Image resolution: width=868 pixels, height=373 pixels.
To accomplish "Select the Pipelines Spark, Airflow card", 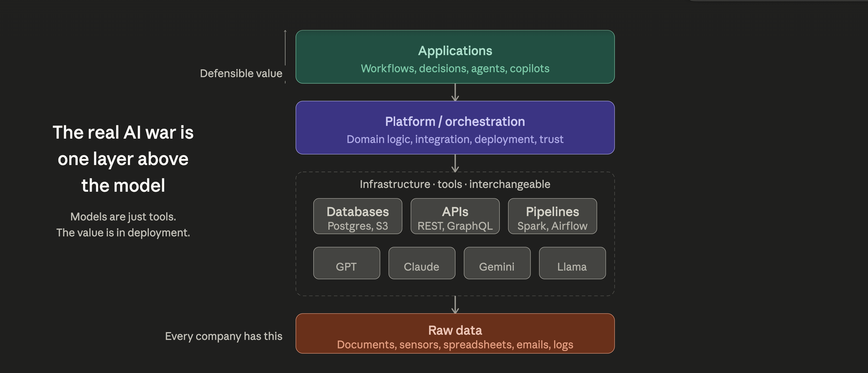I will point(552,216).
